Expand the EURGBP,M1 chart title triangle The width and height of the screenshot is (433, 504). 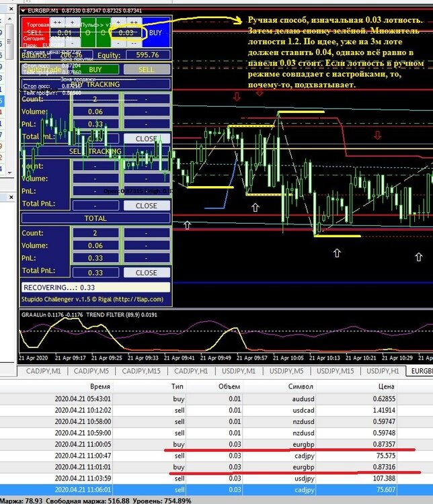pos(23,11)
